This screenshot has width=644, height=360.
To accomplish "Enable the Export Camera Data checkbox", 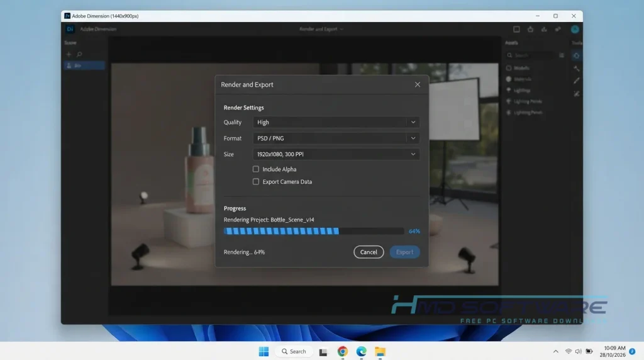I will click(x=256, y=182).
